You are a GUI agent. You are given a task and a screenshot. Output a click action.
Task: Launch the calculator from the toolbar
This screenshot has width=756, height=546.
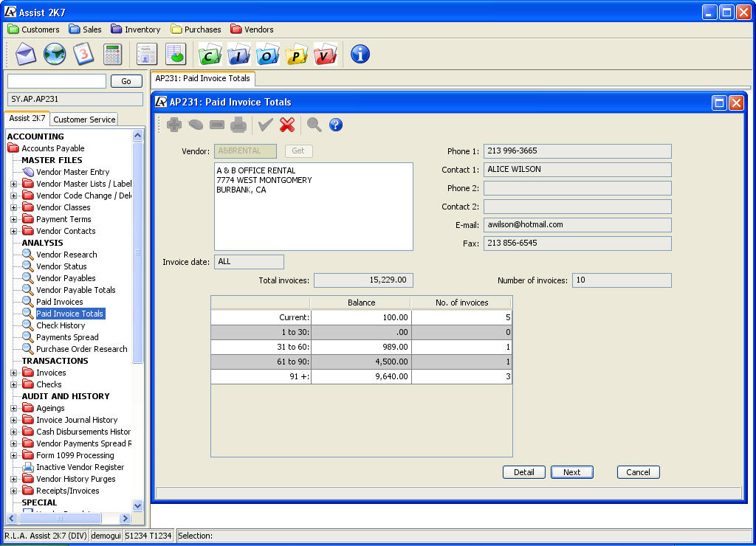(112, 54)
